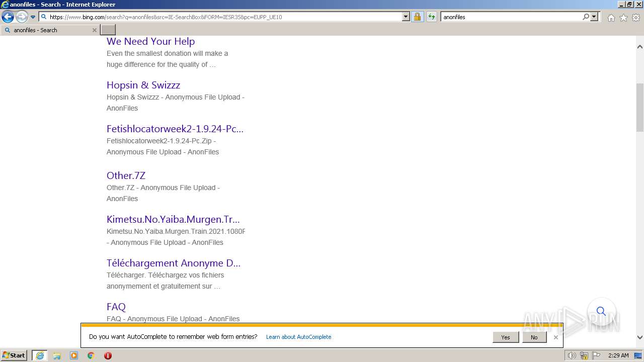Open the 'Hopsin & Swizzz' result
644x362 pixels.
click(143, 85)
